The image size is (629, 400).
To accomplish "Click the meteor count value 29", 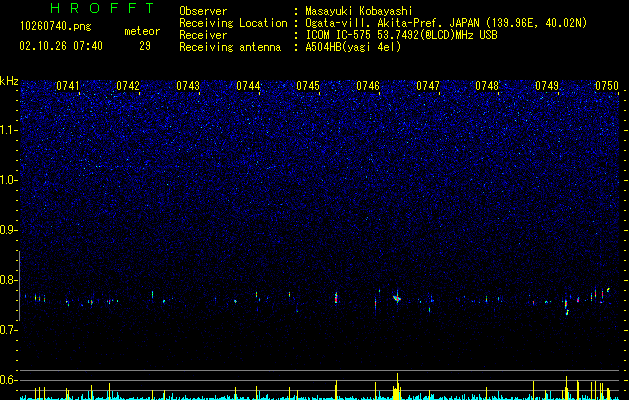I will [145, 46].
